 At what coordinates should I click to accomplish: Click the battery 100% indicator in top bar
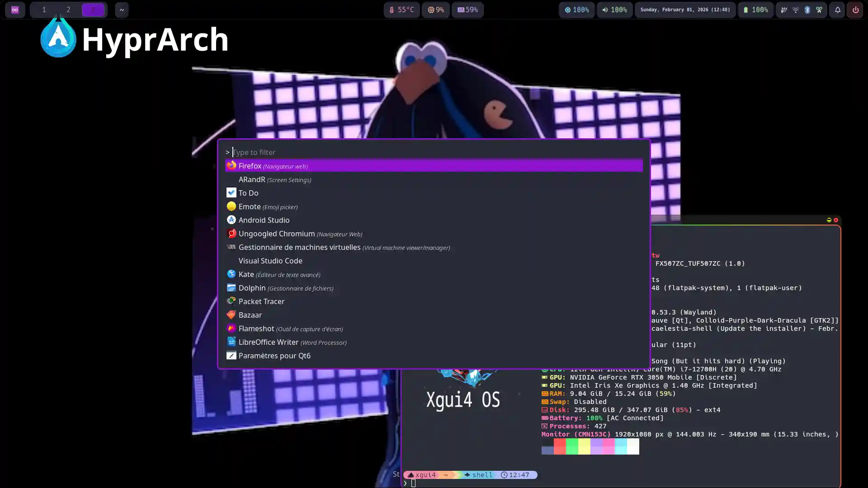(x=755, y=9)
